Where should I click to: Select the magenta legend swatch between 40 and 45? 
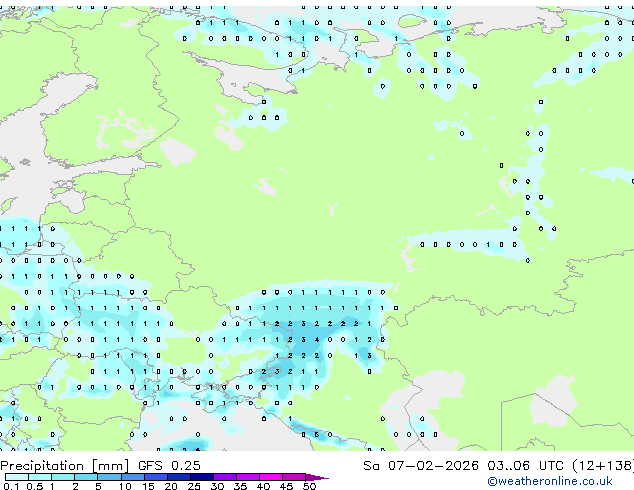tap(271, 477)
